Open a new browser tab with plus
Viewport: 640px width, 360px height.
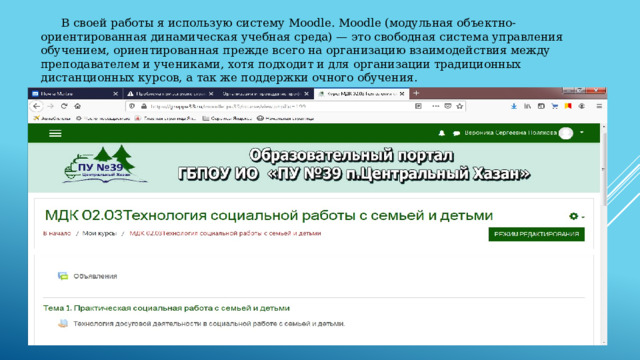[416, 93]
